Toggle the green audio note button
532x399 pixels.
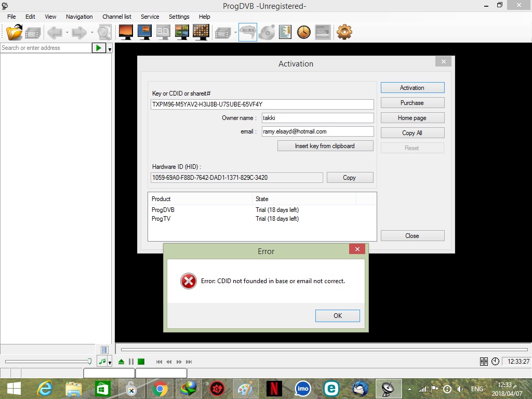[x=102, y=362]
